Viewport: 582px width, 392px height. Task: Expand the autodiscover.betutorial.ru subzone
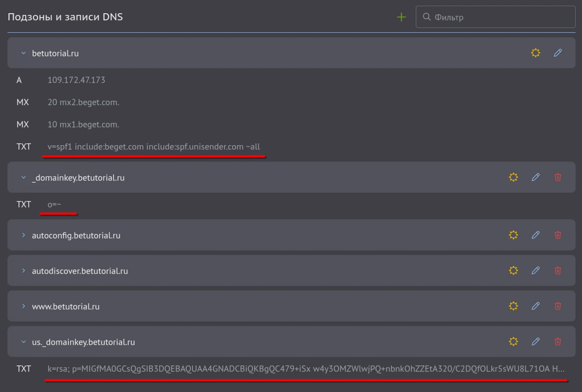24,271
